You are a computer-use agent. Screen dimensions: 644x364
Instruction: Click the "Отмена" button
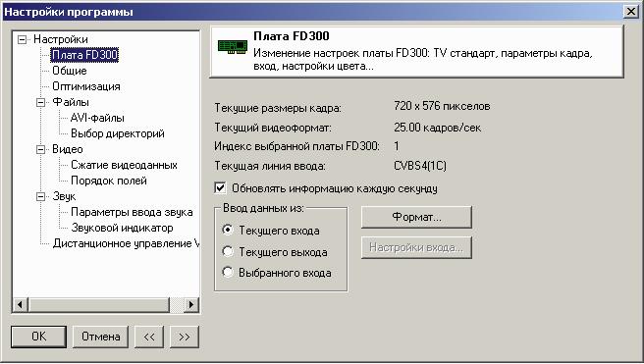(100, 337)
